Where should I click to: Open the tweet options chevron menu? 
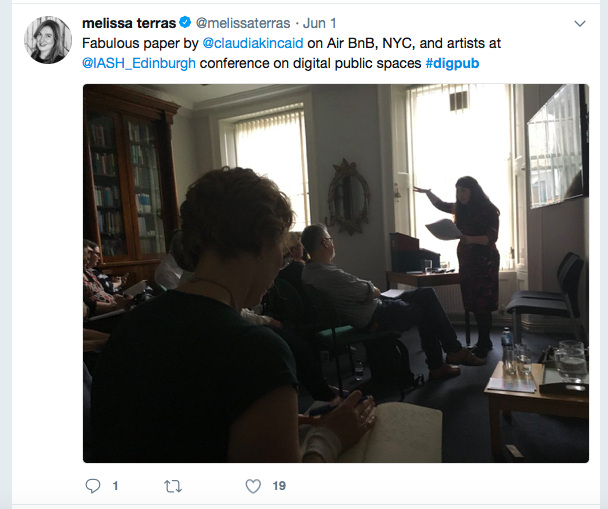pos(580,24)
